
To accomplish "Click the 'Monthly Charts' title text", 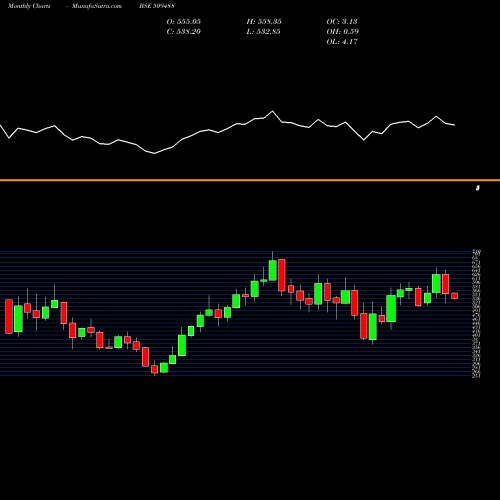I will tap(29, 6).
